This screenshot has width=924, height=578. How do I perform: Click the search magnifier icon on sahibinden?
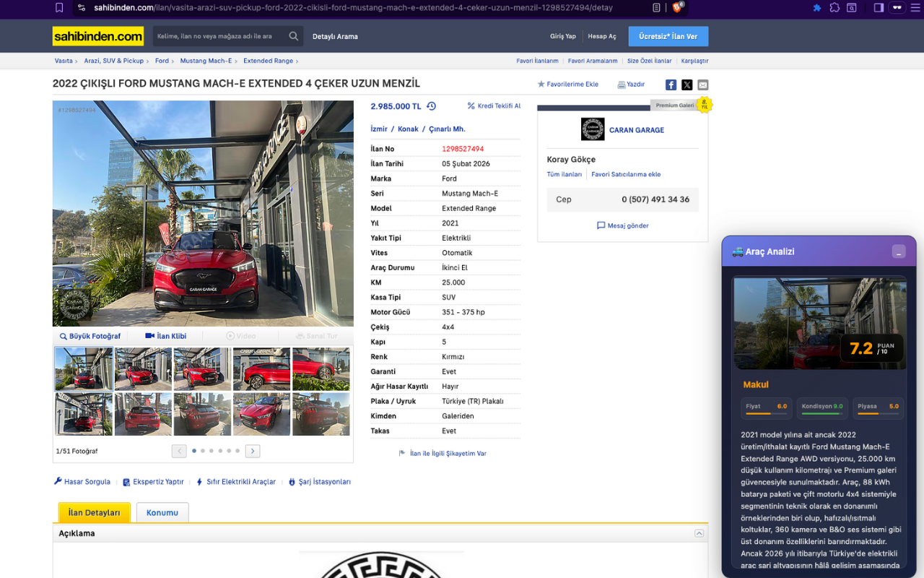pos(293,36)
